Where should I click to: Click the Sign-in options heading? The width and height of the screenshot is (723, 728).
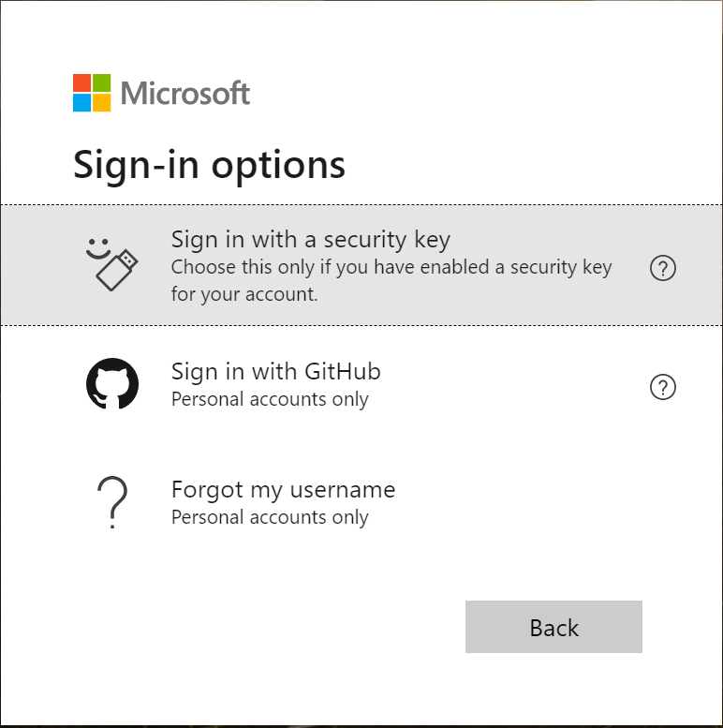point(209,165)
